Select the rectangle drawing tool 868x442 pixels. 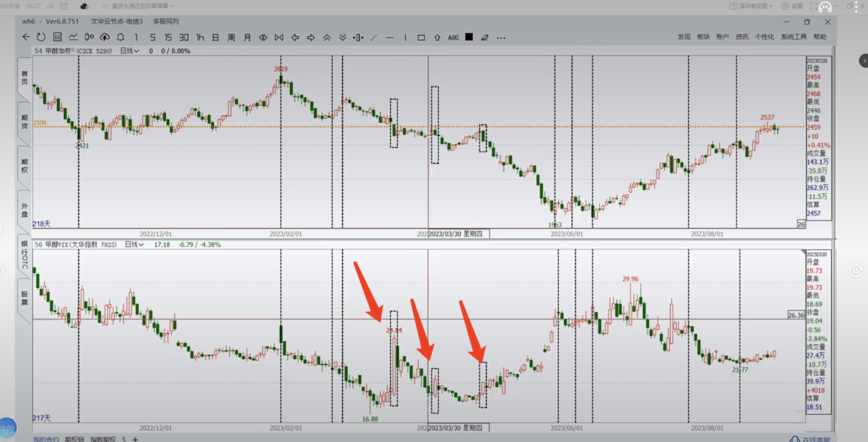[x=421, y=38]
